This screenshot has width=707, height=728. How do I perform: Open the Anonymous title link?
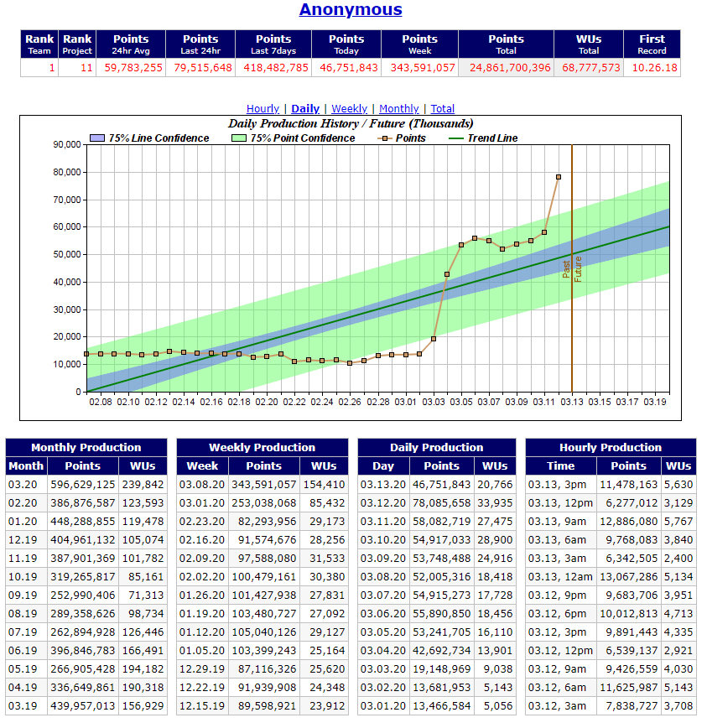351,9
